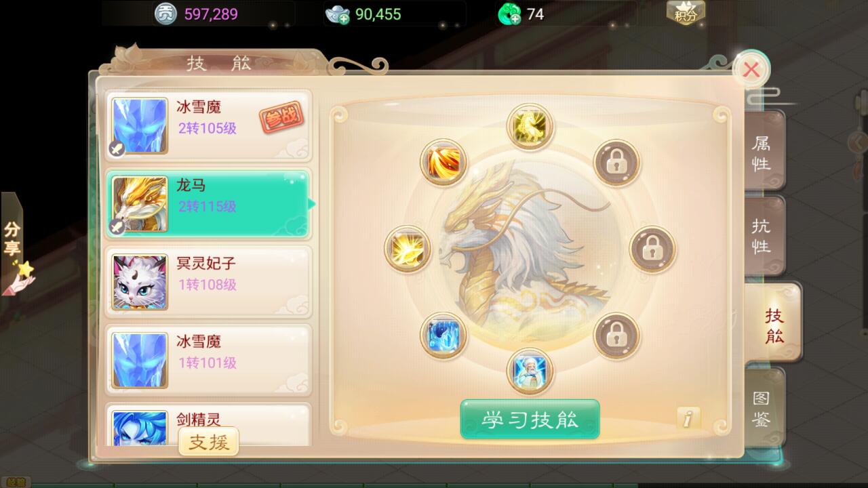
Task: Click the 学习技能 learn skill button
Action: point(530,420)
